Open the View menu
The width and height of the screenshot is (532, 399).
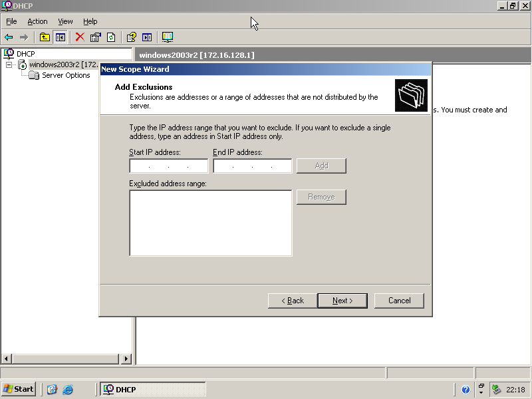pyautogui.click(x=65, y=21)
